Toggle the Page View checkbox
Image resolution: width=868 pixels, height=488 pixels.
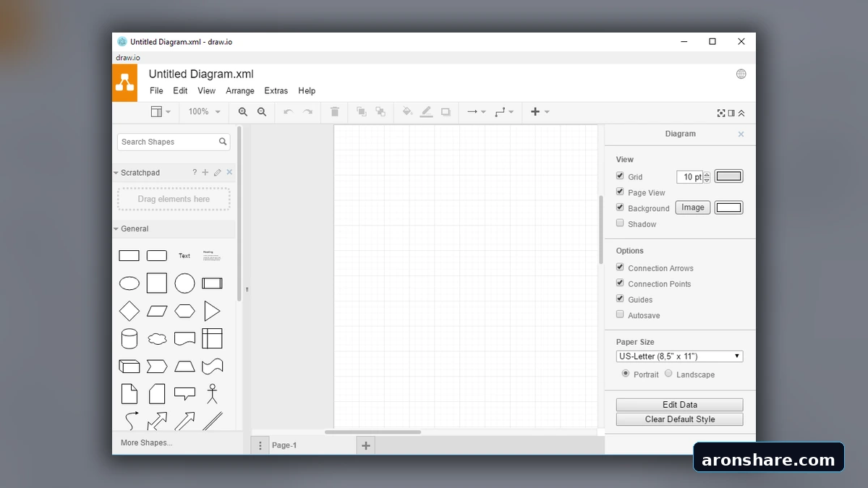click(620, 192)
